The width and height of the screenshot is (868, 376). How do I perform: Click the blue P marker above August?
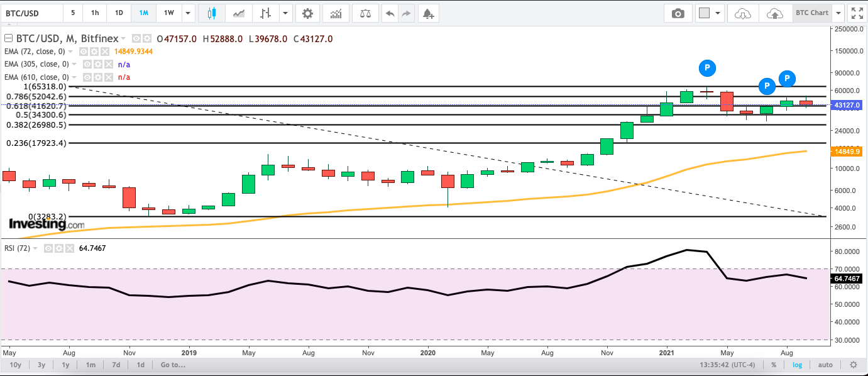coord(788,79)
